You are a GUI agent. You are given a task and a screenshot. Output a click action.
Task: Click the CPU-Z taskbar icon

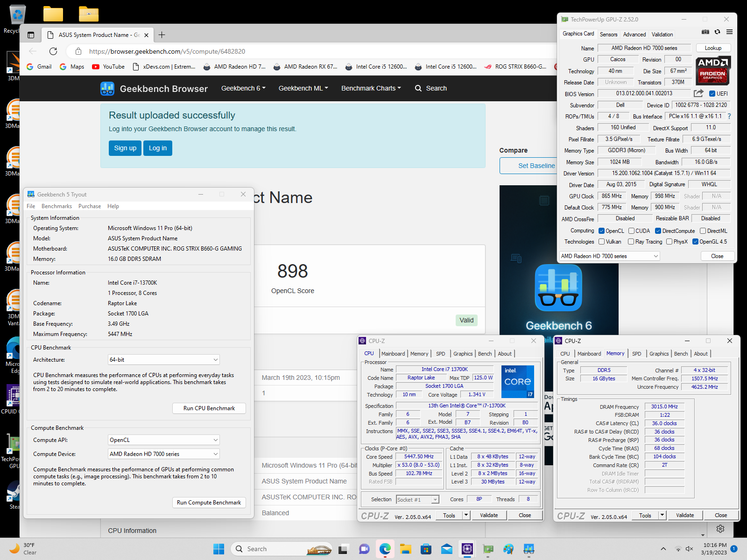[x=467, y=549]
